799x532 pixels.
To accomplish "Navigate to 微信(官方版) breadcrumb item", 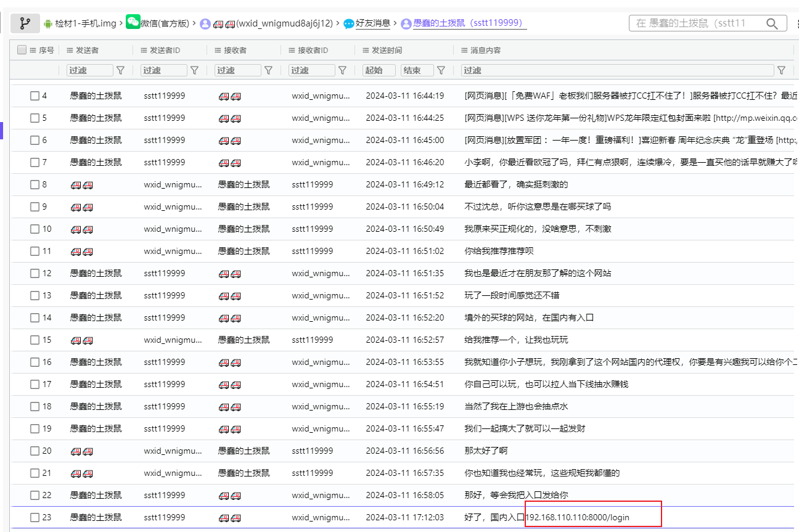I will pos(165,23).
